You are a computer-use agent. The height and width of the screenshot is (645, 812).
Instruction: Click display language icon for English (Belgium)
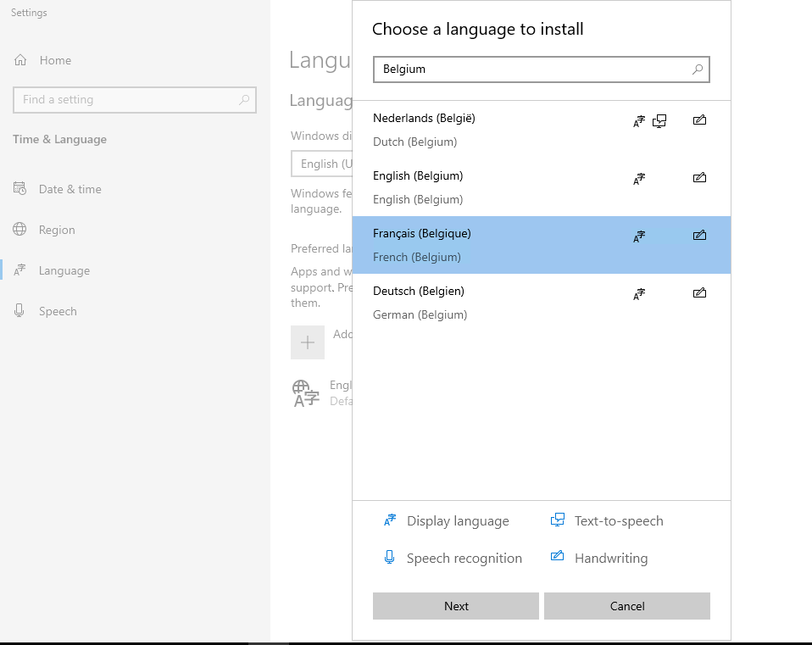pyautogui.click(x=639, y=179)
